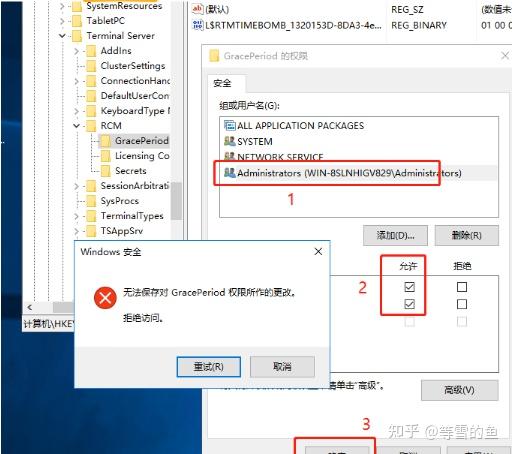Image resolution: width=512 pixels, height=454 pixels.
Task: Collapse the RCM tree node
Action: point(76,126)
